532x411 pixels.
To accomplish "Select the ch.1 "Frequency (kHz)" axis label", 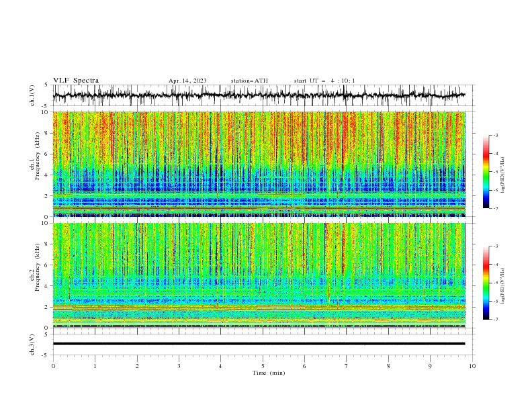I will coord(37,156).
